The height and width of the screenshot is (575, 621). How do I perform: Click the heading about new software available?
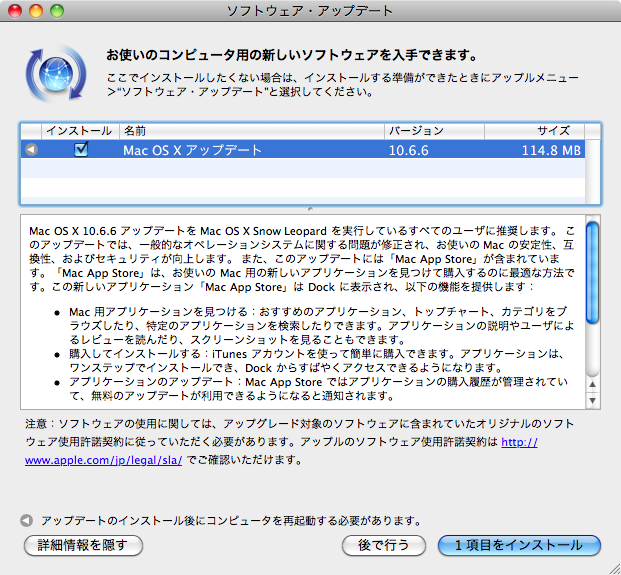pos(292,55)
